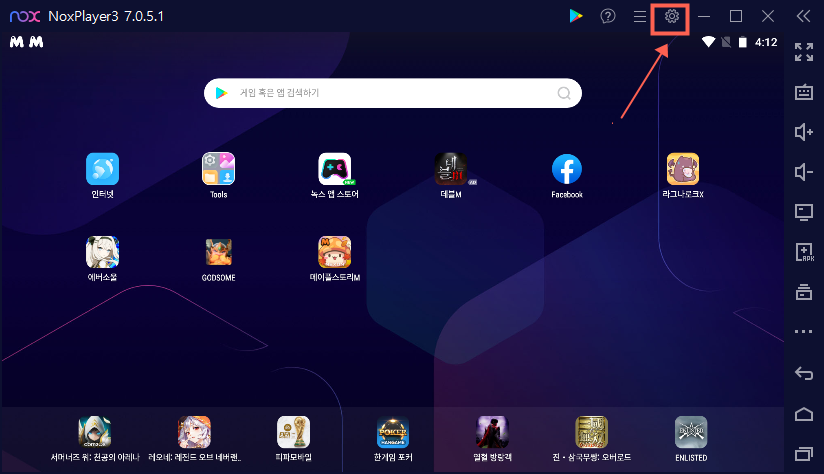
Task: Increase volume in sidebar
Action: pyautogui.click(x=804, y=132)
